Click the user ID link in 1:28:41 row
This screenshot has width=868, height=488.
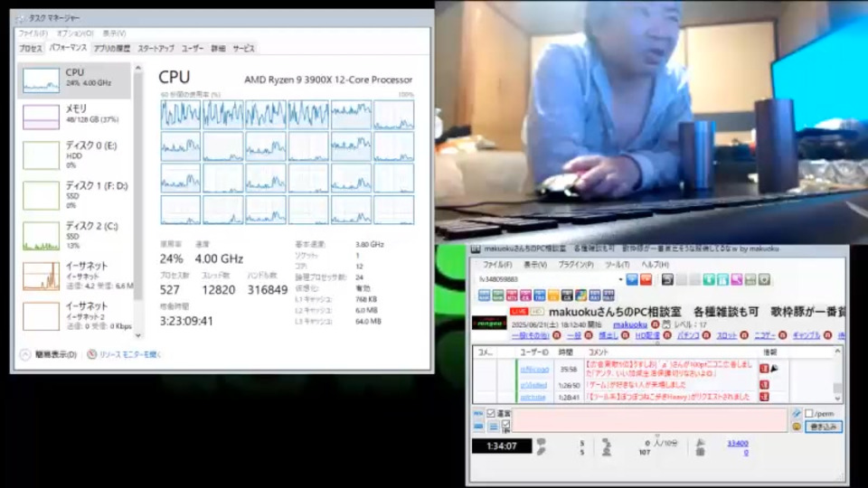[533, 398]
